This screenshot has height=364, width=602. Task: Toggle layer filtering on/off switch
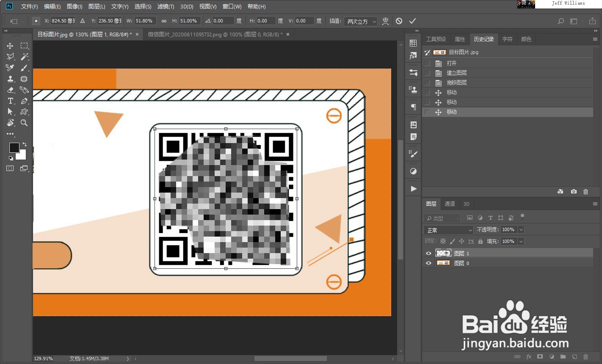(x=522, y=217)
